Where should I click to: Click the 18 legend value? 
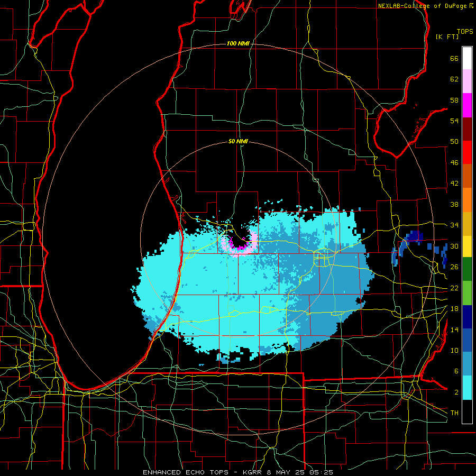[454, 309]
